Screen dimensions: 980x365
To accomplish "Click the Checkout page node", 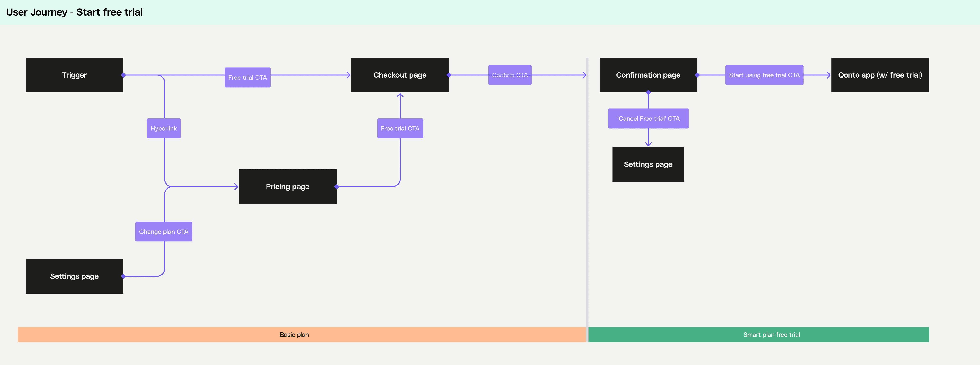I will [400, 75].
